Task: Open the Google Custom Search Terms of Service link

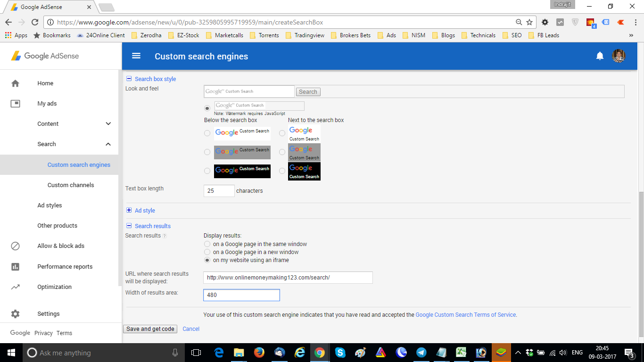Action: click(x=466, y=314)
